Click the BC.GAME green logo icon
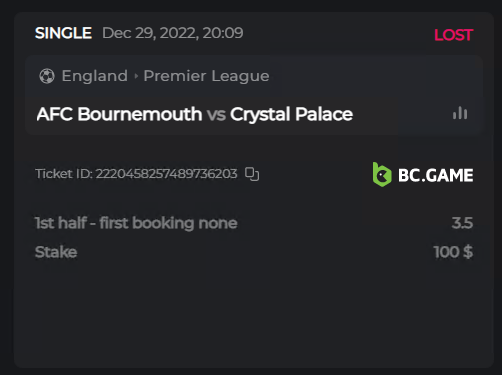The height and width of the screenshot is (375, 502). tap(382, 174)
